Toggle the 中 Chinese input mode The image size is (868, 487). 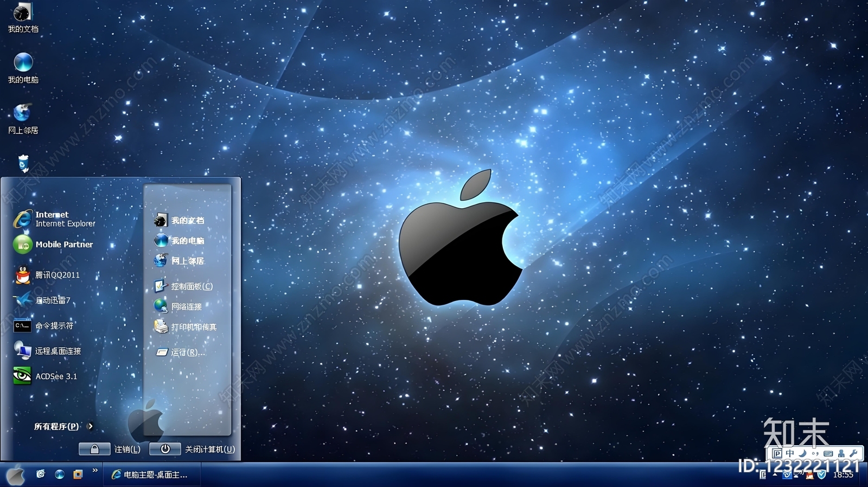790,453
